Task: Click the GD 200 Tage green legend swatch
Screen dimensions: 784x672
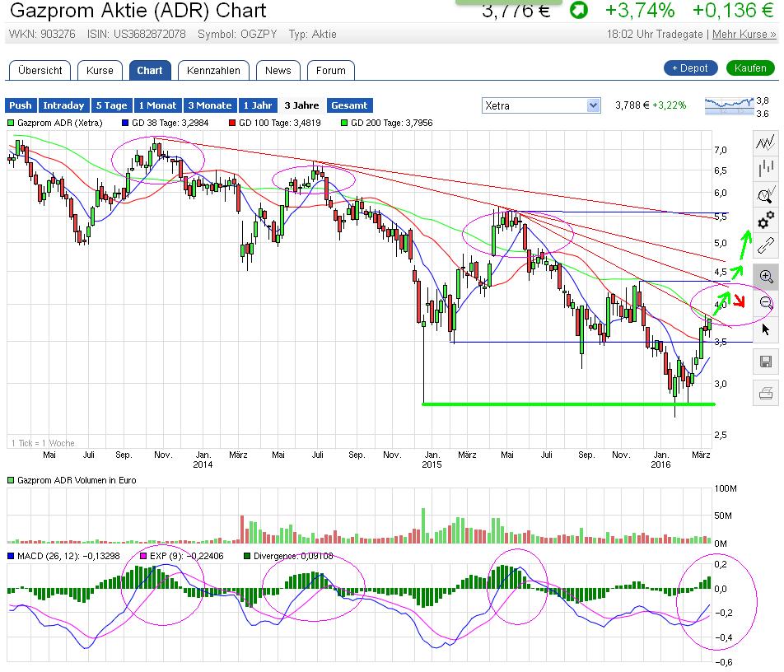Action: pos(344,123)
